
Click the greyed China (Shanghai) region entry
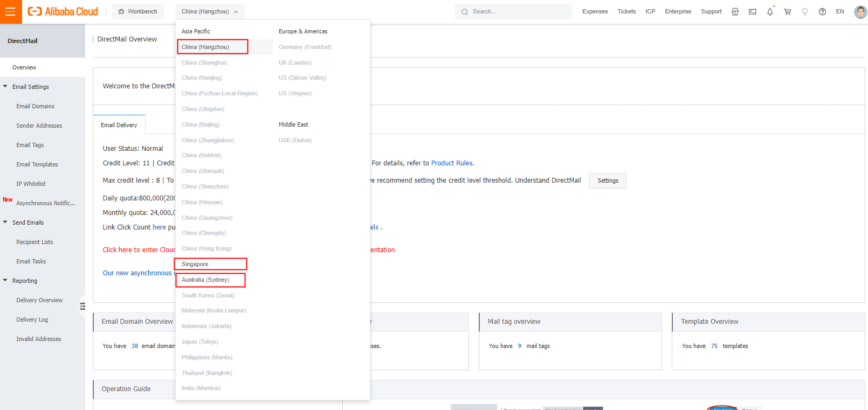pos(204,62)
